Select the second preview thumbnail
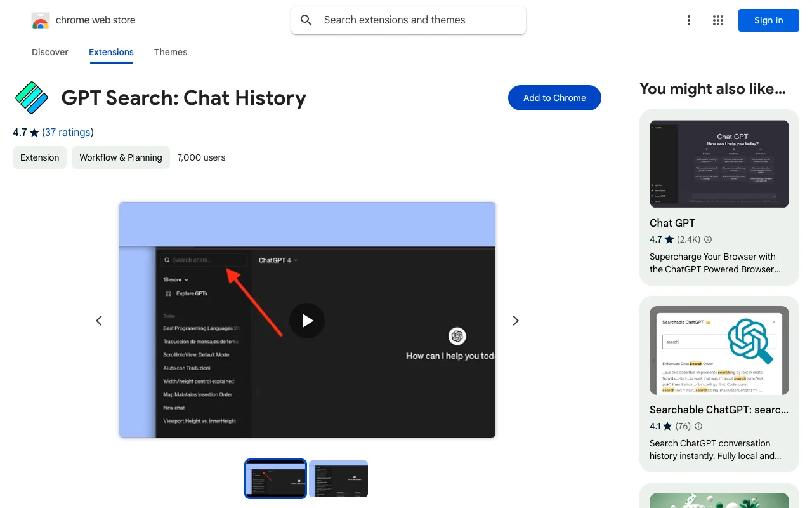This screenshot has width=812, height=508. tap(338, 479)
